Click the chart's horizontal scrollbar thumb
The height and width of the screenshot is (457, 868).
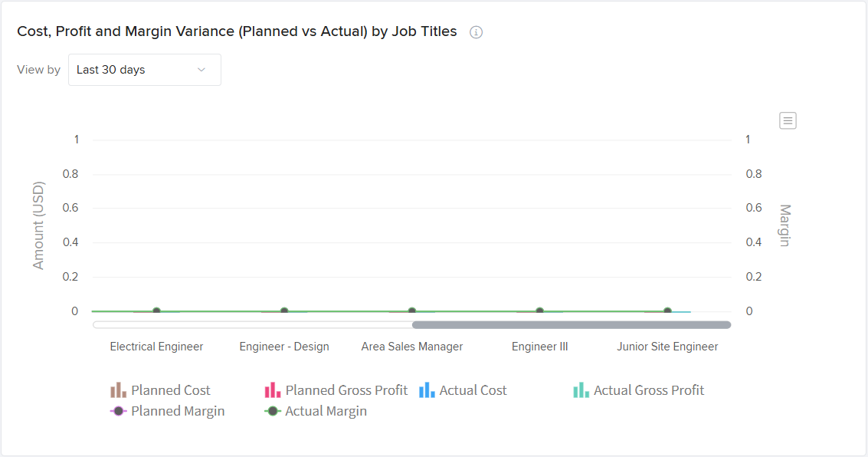pos(572,325)
